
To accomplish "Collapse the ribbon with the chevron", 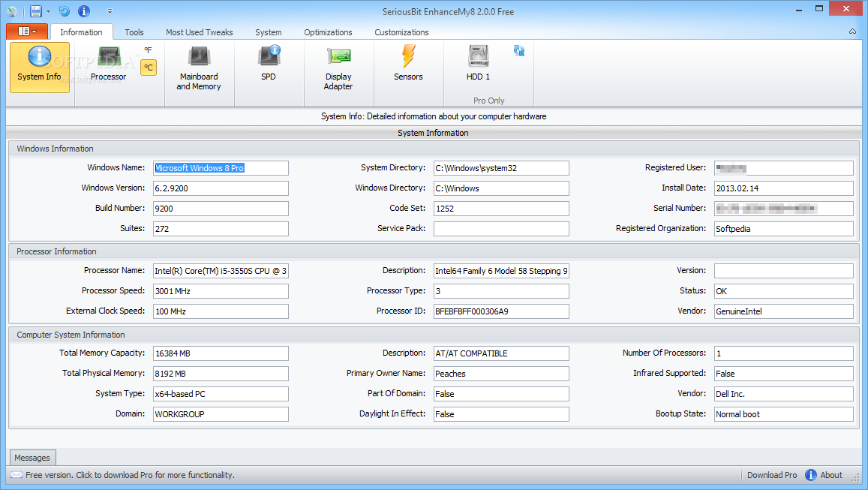I will tap(852, 32).
